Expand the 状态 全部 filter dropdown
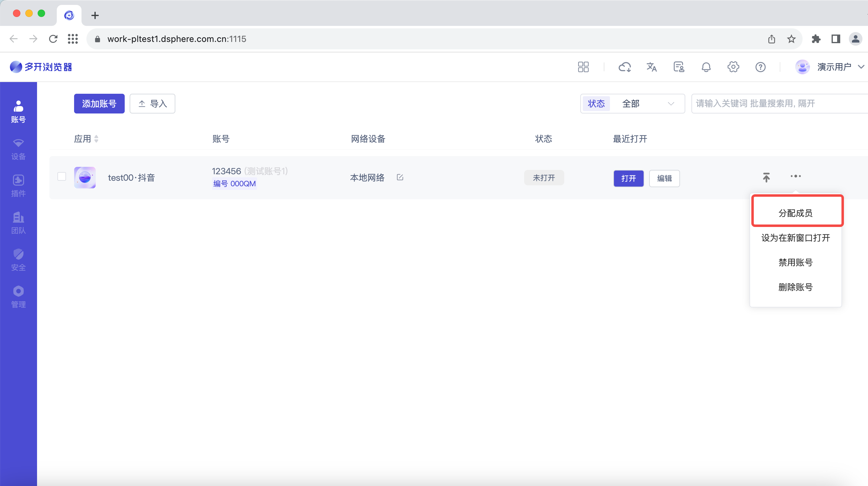Image resolution: width=868 pixels, height=486 pixels. [632, 104]
